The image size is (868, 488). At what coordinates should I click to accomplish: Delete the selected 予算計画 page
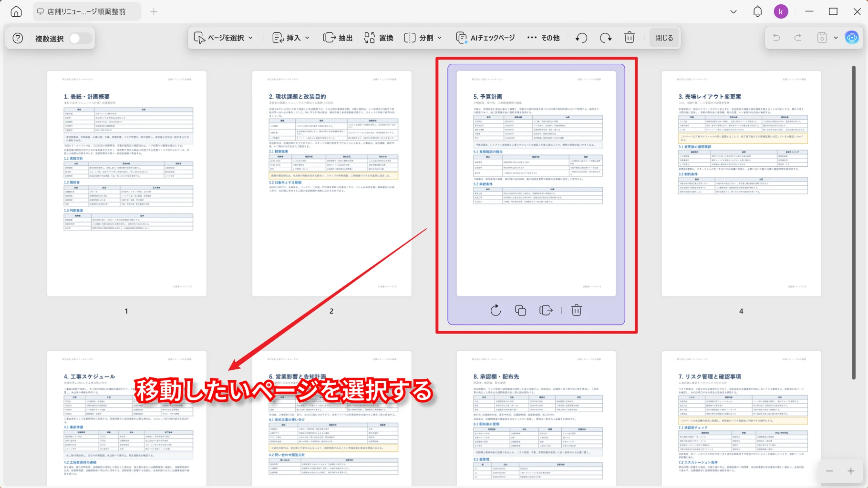(x=576, y=310)
